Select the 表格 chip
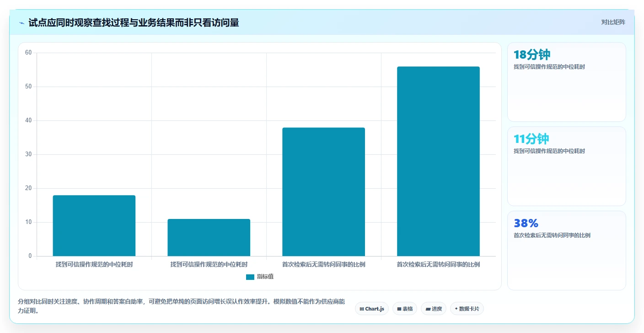This screenshot has width=644, height=333. coord(405,309)
